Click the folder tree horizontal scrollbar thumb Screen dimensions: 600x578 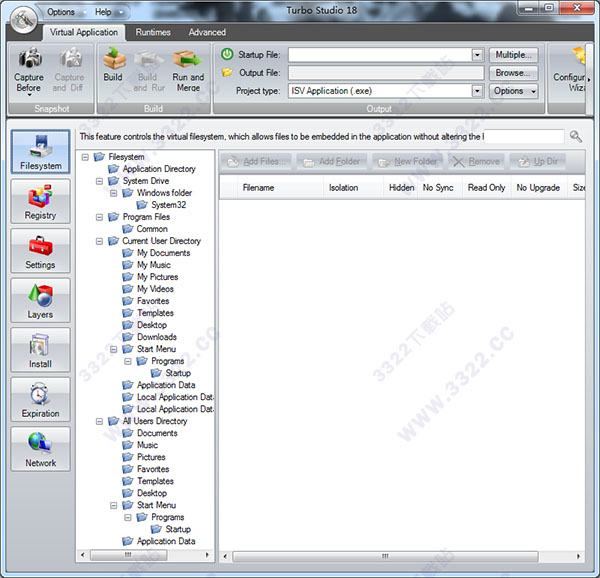coord(128,555)
